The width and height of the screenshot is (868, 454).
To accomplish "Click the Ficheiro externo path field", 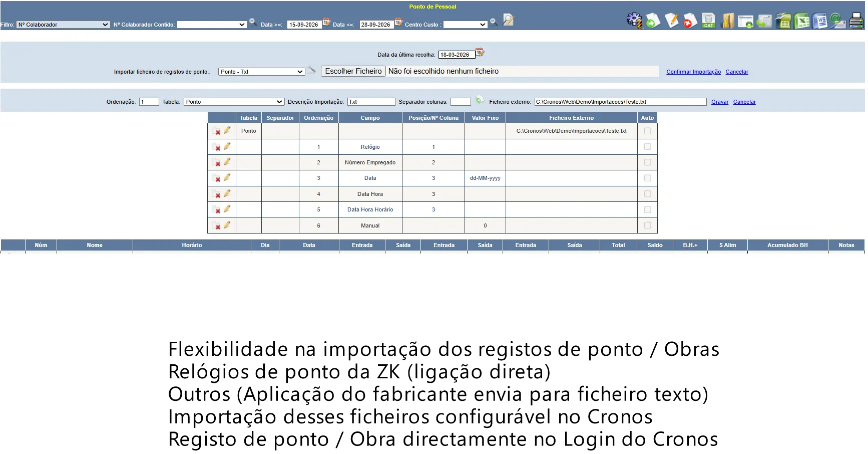I will click(x=621, y=102).
